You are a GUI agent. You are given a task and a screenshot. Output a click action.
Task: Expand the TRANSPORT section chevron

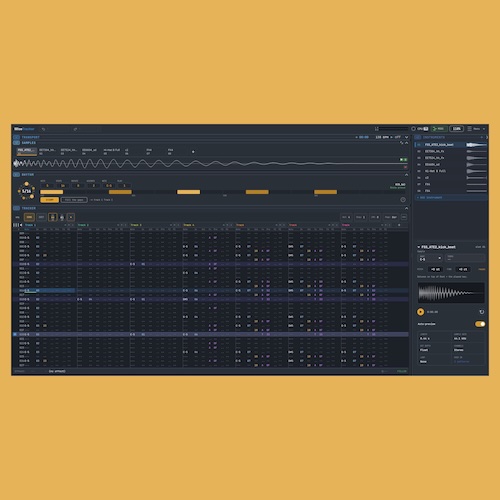(406, 137)
